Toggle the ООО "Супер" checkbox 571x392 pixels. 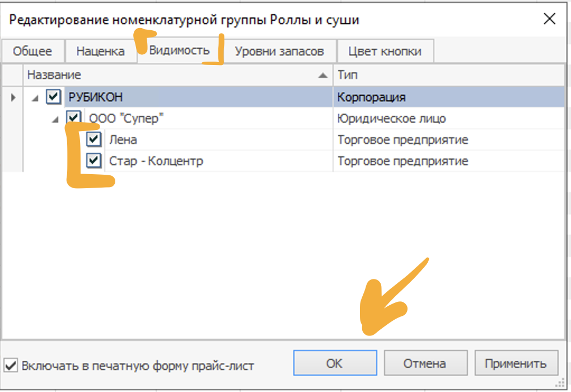pos(73,118)
